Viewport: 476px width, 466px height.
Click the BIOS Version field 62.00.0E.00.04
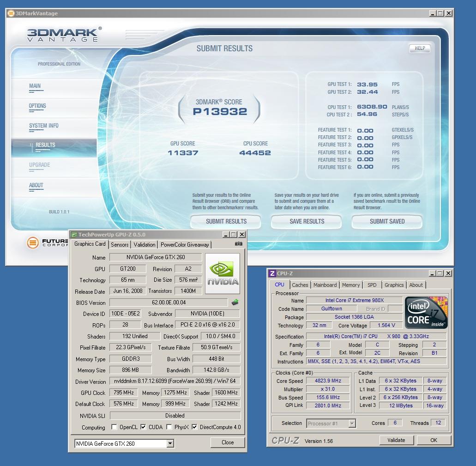[169, 303]
